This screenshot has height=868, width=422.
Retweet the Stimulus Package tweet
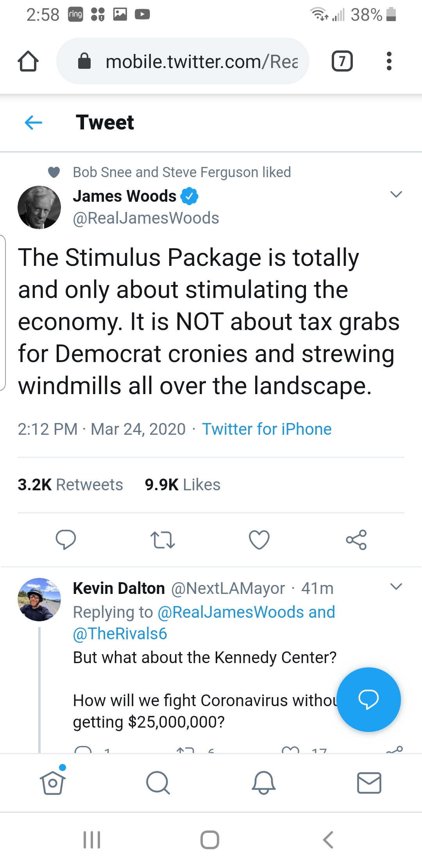[x=163, y=540]
